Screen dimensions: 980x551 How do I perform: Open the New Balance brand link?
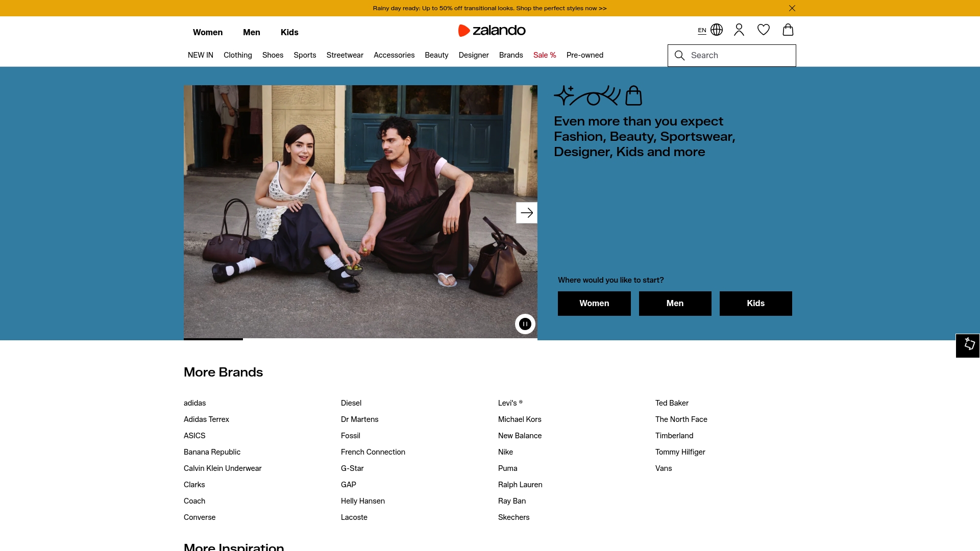tap(520, 436)
